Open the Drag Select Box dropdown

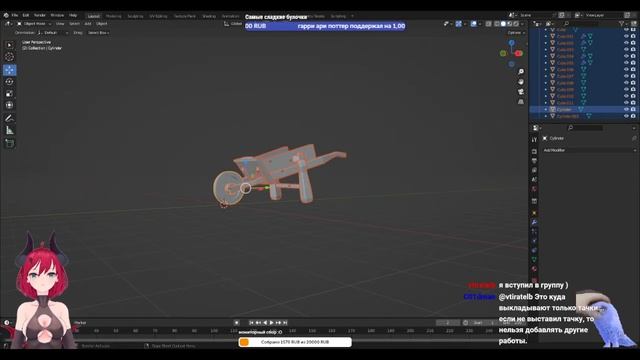98,33
